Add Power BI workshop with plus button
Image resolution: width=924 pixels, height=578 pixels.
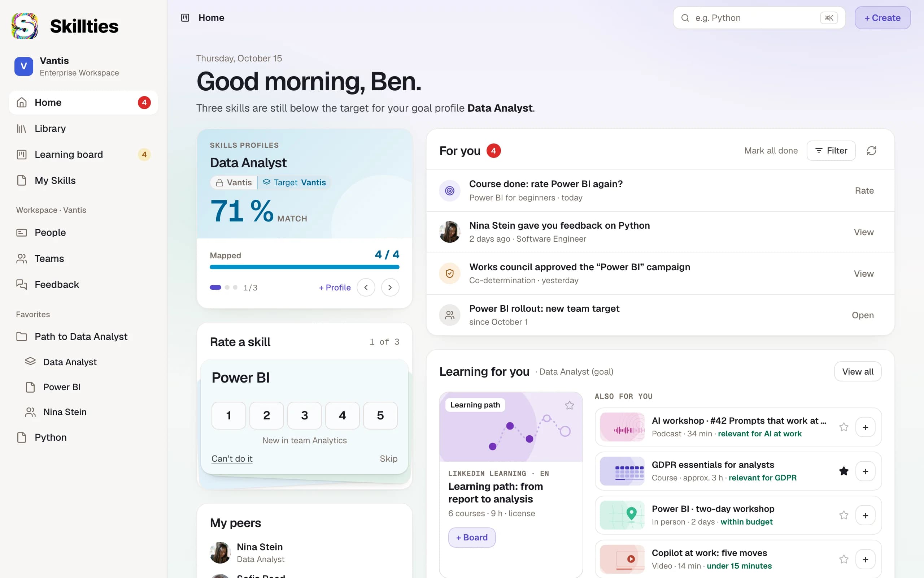865,515
